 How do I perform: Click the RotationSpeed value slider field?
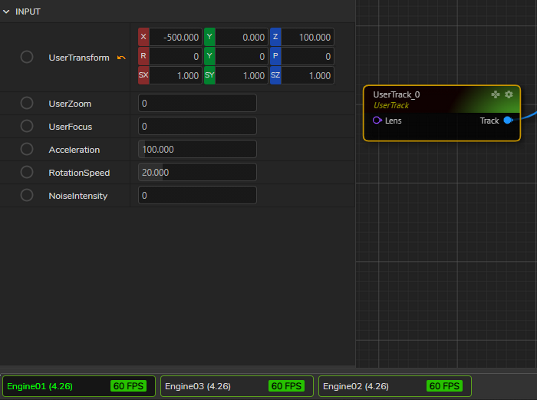coord(197,172)
